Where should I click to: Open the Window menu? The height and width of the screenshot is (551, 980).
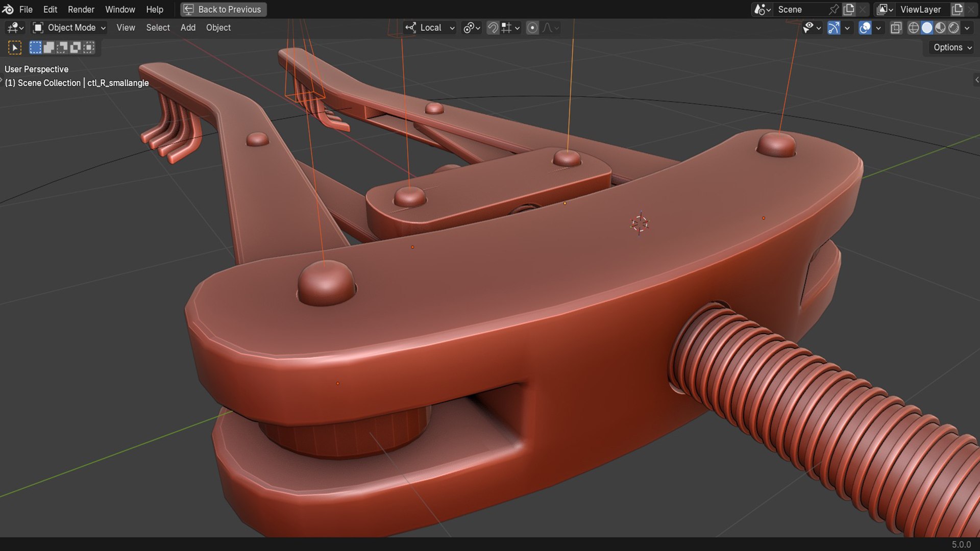click(x=120, y=9)
